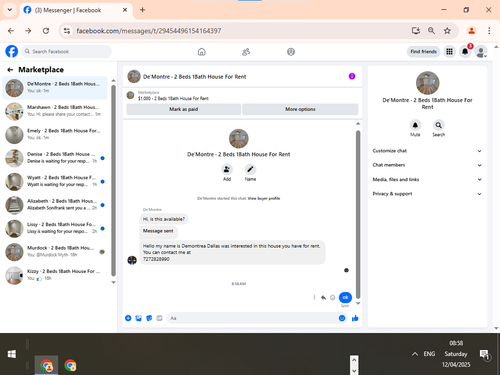Open the account profile menu
This screenshot has width=500, height=375.
[481, 52]
